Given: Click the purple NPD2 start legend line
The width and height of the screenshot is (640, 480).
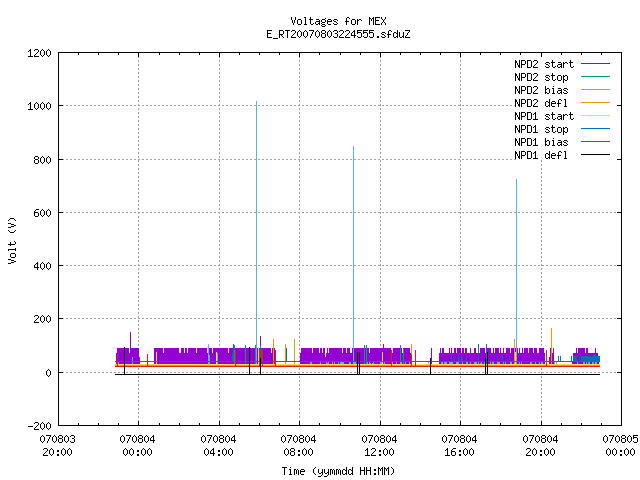Looking at the screenshot, I should (x=596, y=64).
